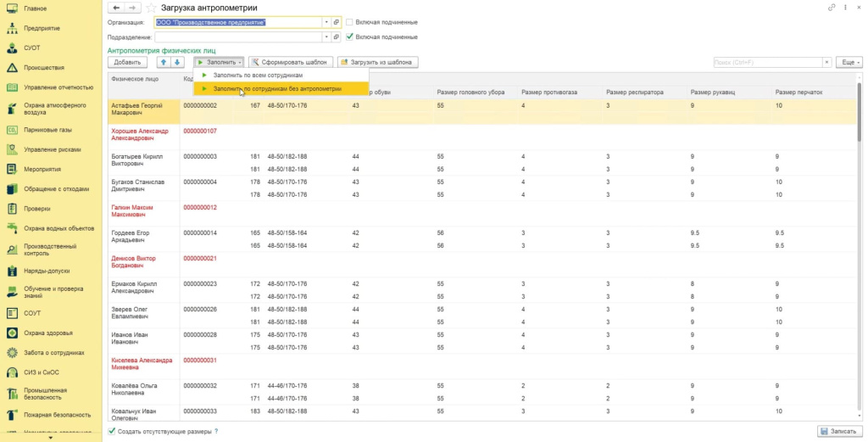Open the vertical dots window menu
The image size is (868, 442).
click(845, 8)
